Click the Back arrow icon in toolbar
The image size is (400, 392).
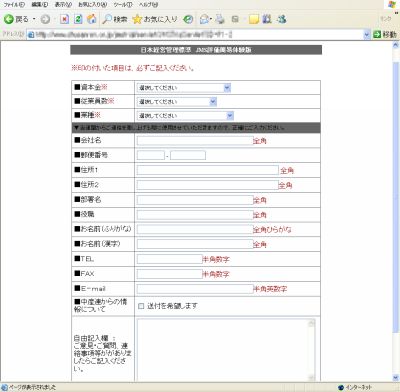(x=9, y=19)
